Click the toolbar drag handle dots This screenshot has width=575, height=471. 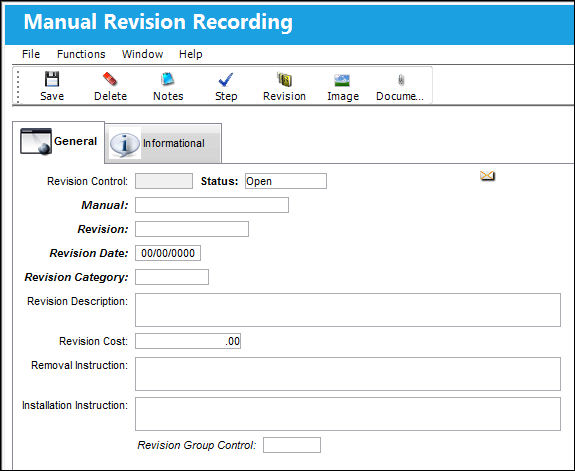[x=18, y=86]
